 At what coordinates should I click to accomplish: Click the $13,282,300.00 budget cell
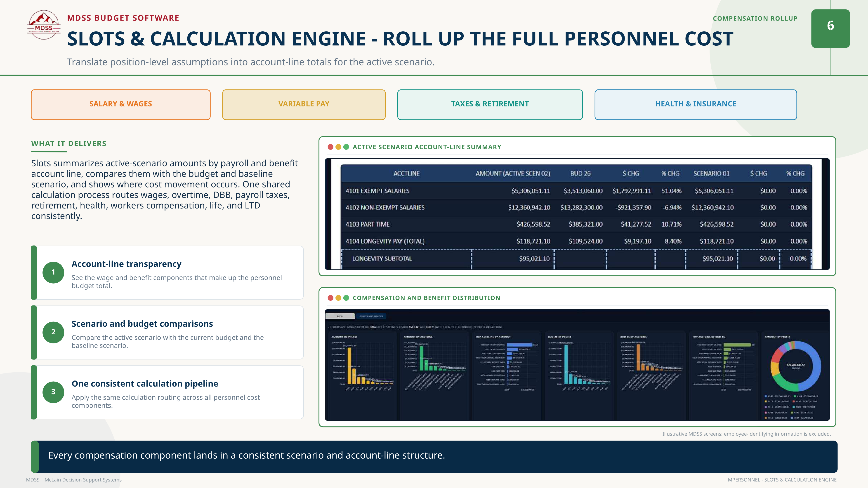point(581,207)
